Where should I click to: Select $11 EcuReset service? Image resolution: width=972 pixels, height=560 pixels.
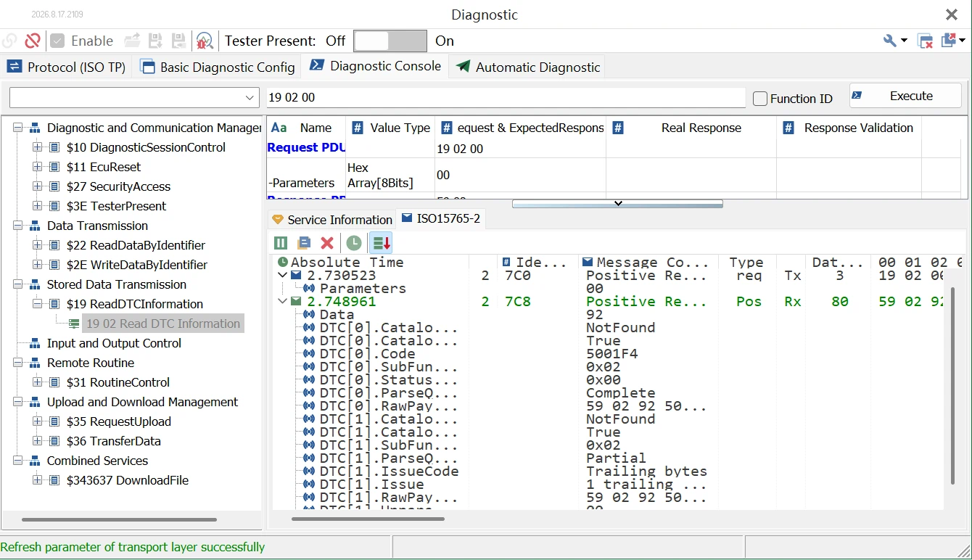(x=104, y=167)
